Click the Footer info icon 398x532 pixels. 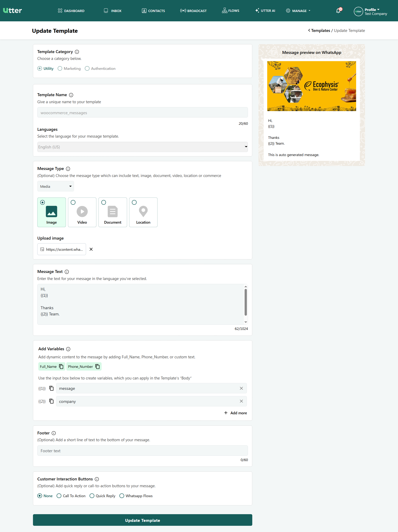click(54, 433)
